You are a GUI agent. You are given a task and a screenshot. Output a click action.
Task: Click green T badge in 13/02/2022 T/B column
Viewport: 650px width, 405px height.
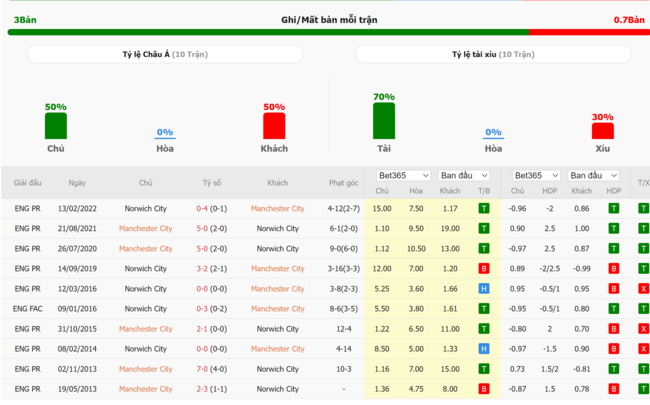(484, 209)
